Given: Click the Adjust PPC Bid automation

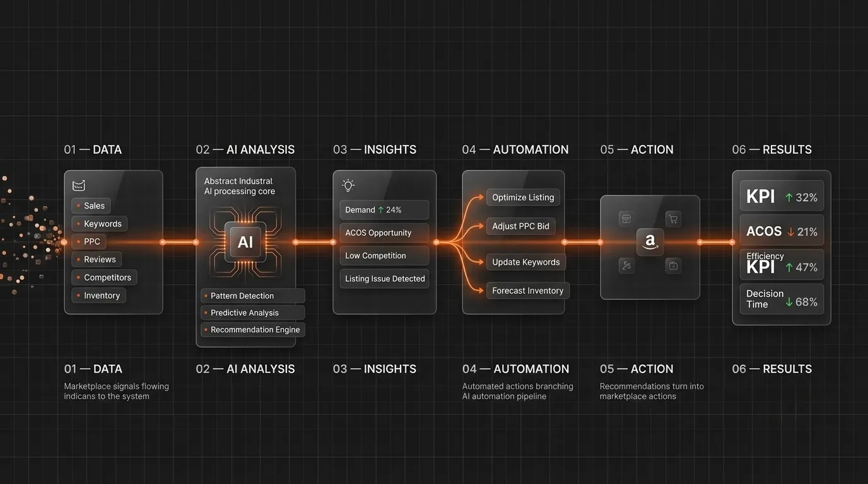Looking at the screenshot, I should coord(520,226).
